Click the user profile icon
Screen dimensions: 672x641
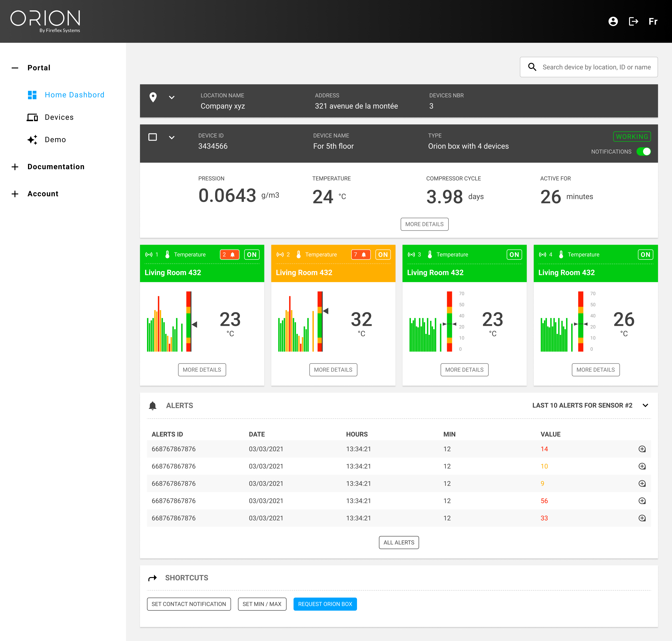(613, 21)
